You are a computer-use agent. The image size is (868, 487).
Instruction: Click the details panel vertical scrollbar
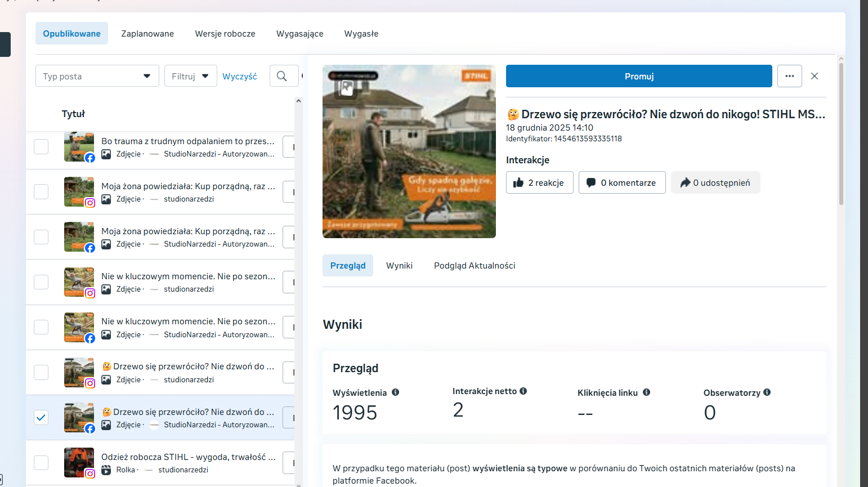click(x=841, y=134)
